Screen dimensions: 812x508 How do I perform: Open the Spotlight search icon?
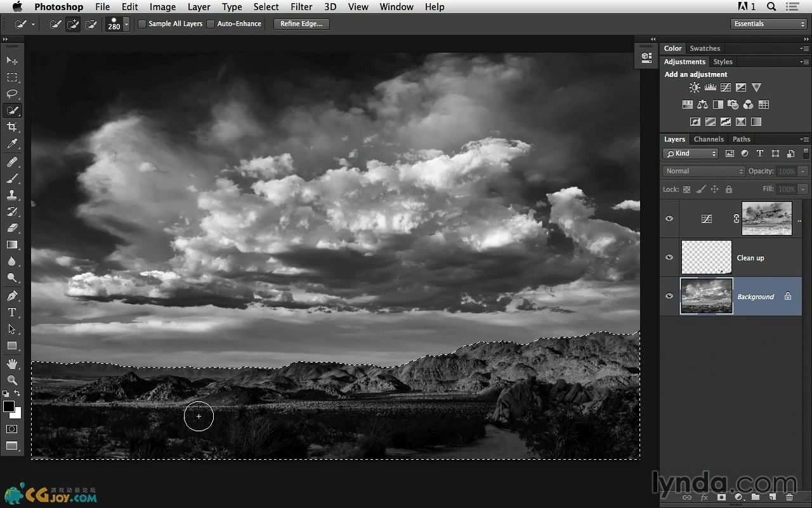[x=771, y=7]
